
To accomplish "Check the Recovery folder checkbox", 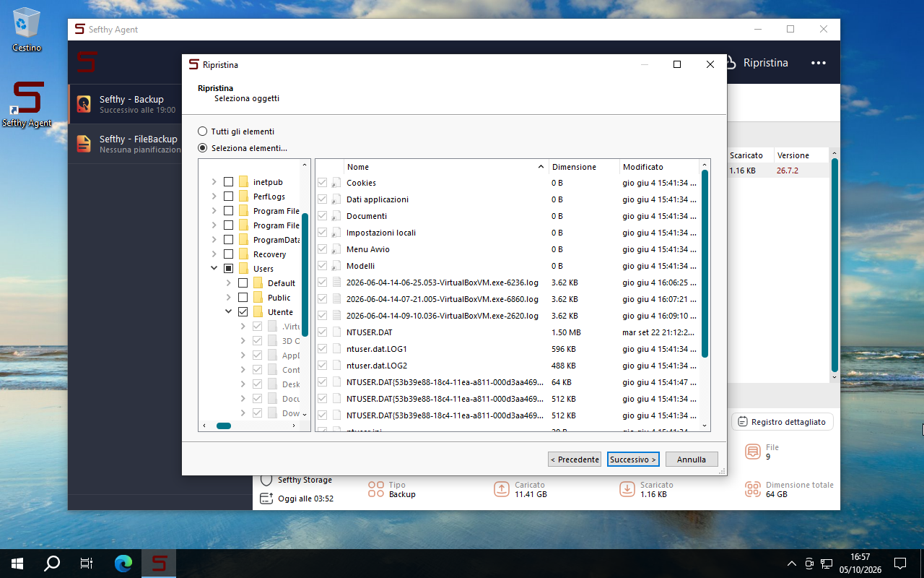I will point(228,254).
